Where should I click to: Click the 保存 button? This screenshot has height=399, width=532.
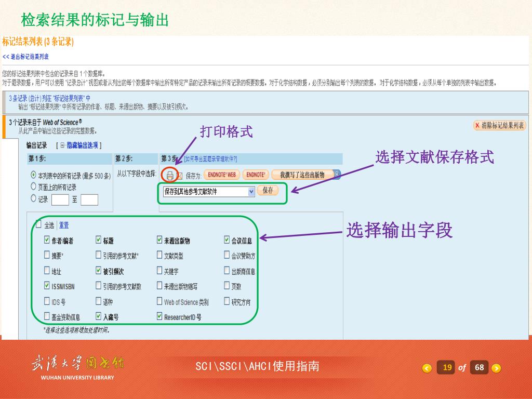coord(268,190)
